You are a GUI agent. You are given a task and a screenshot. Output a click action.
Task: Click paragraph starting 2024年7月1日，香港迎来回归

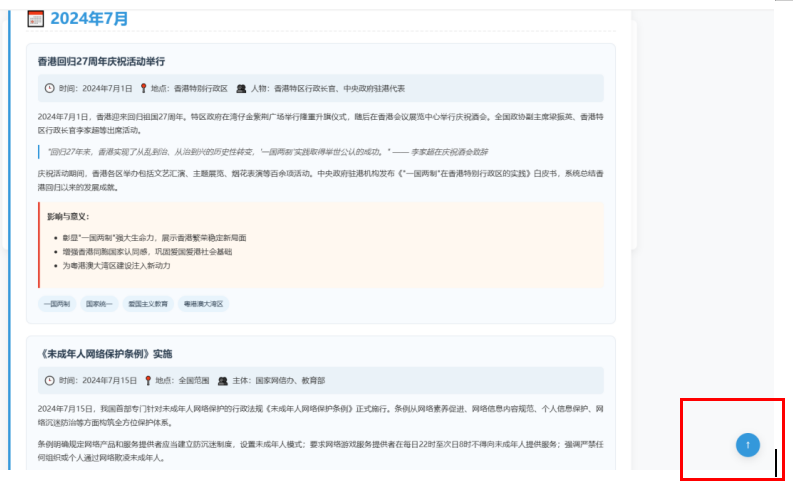(321, 123)
